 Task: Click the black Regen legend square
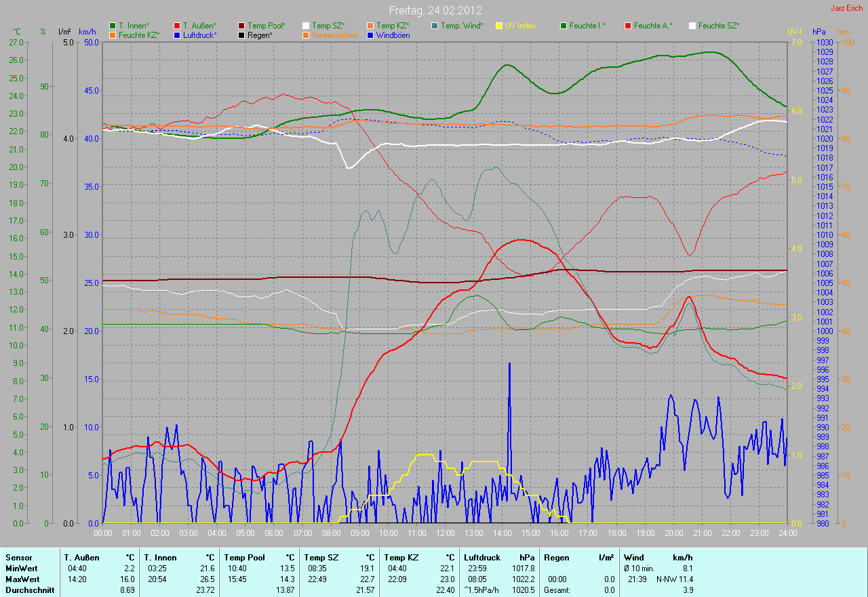[241, 35]
